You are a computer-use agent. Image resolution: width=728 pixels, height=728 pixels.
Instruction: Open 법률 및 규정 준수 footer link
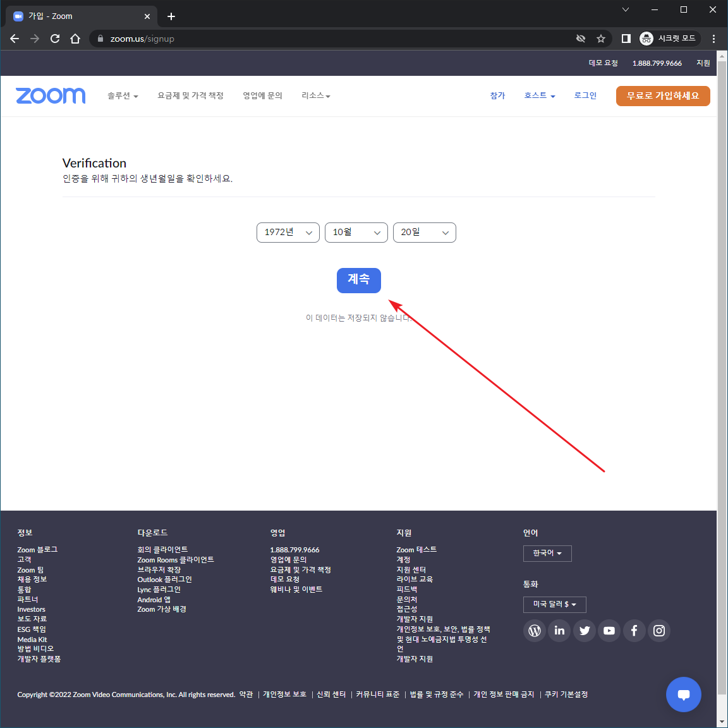tap(437, 695)
